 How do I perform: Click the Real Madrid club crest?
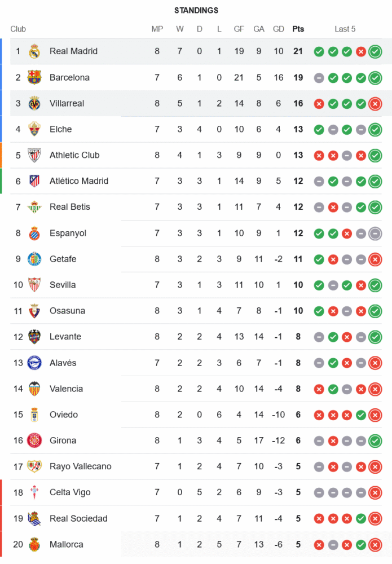click(x=34, y=51)
